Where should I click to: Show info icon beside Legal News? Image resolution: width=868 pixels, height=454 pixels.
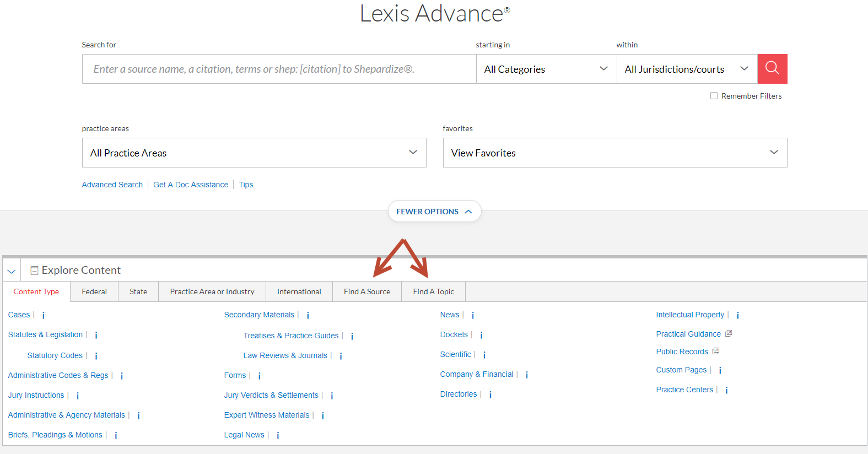click(x=278, y=435)
